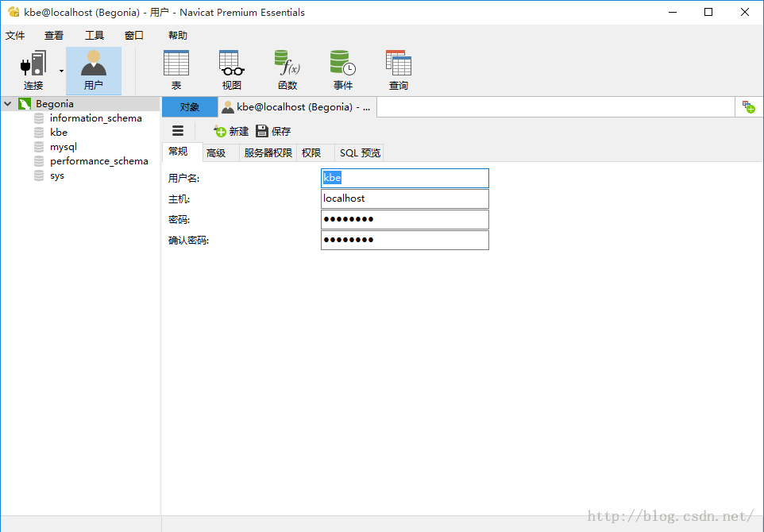Close the Navicat window
The width and height of the screenshot is (764, 532).
(x=744, y=12)
